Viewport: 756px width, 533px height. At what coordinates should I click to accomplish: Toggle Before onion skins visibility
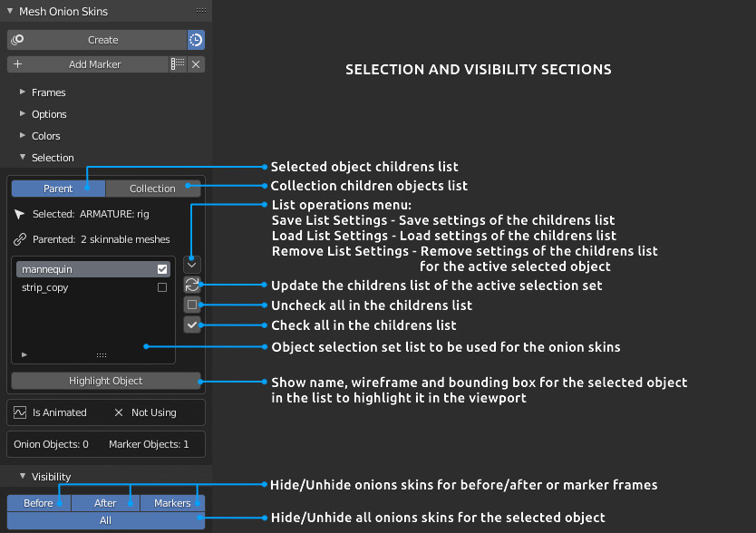[x=39, y=503]
